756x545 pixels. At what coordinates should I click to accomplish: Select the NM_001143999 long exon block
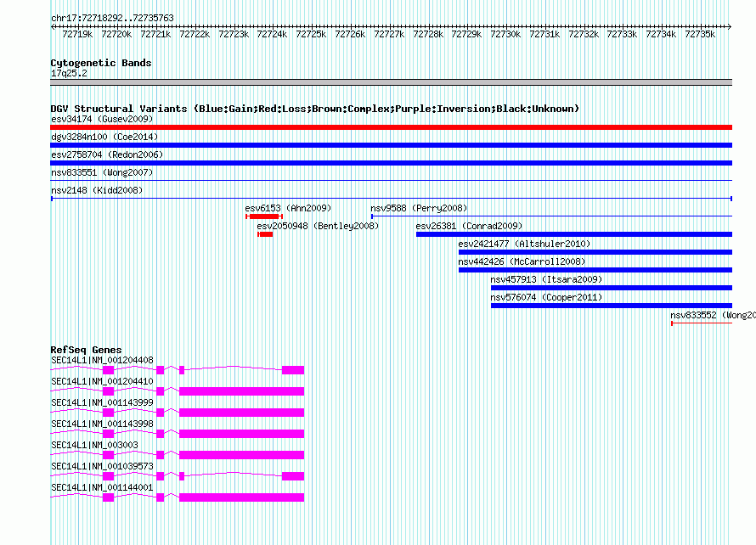point(241,413)
